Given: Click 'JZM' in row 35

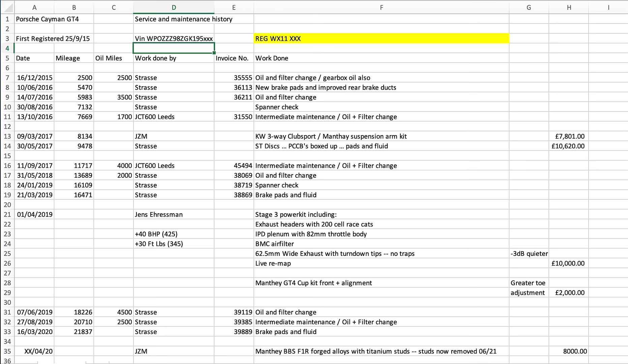Looking at the screenshot, I should pyautogui.click(x=174, y=351).
